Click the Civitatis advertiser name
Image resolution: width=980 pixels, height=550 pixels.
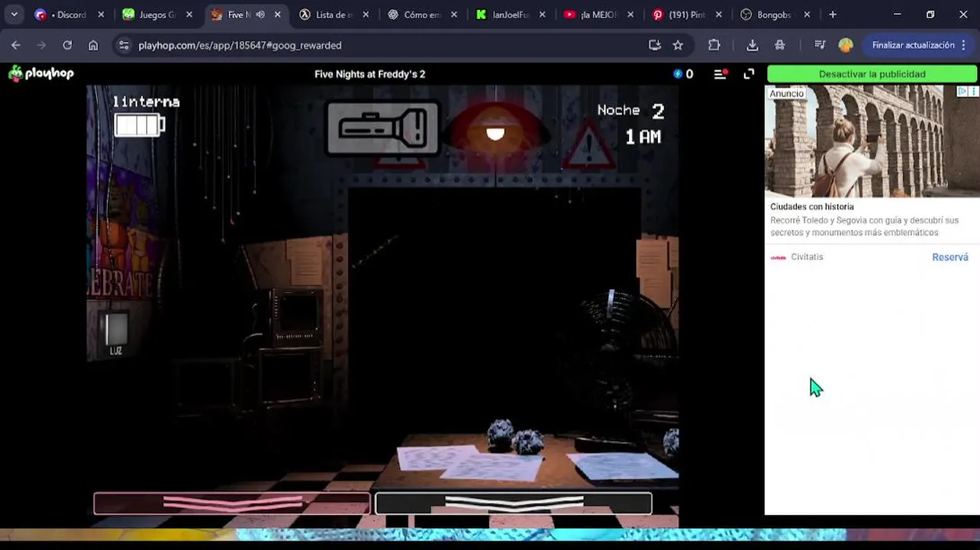pyautogui.click(x=807, y=257)
